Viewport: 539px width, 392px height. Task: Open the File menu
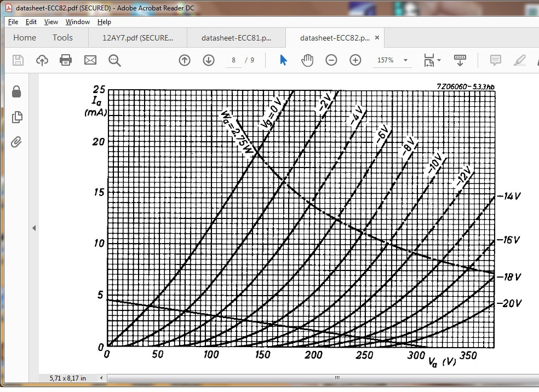(x=13, y=22)
